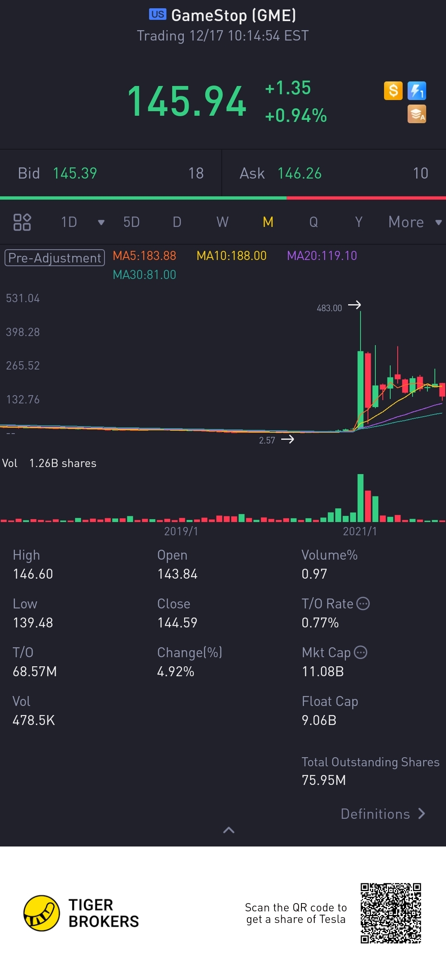Tap the MA20:119.10 indicator label
Image resolution: width=446 pixels, height=980 pixels.
tap(322, 256)
